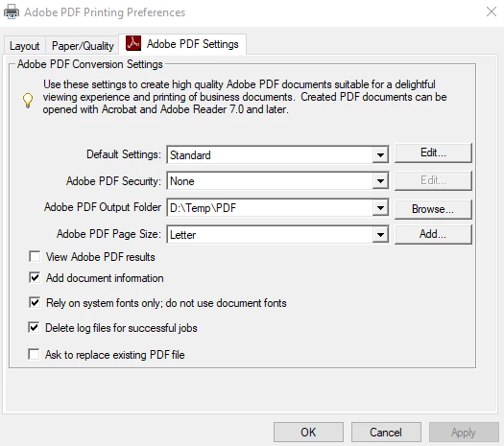Viewport: 504px width, 446px height.
Task: Expand the Adobe PDF Page Size dropdown arrow
Action: 380,234
